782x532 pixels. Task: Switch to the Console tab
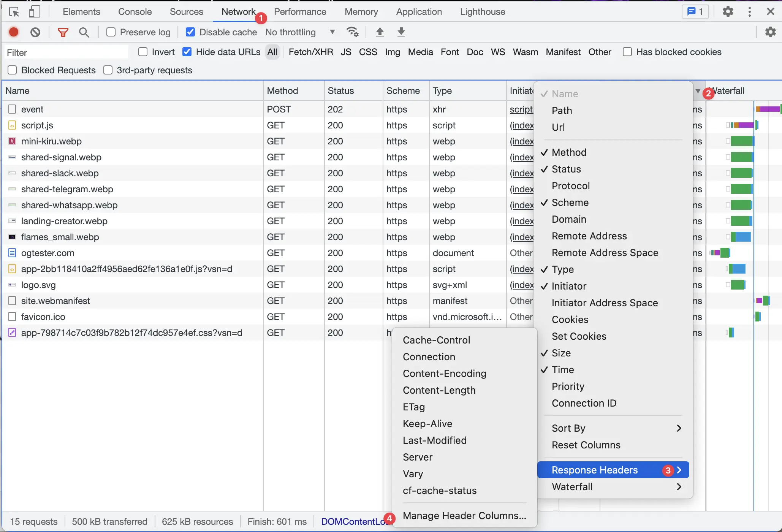point(135,11)
